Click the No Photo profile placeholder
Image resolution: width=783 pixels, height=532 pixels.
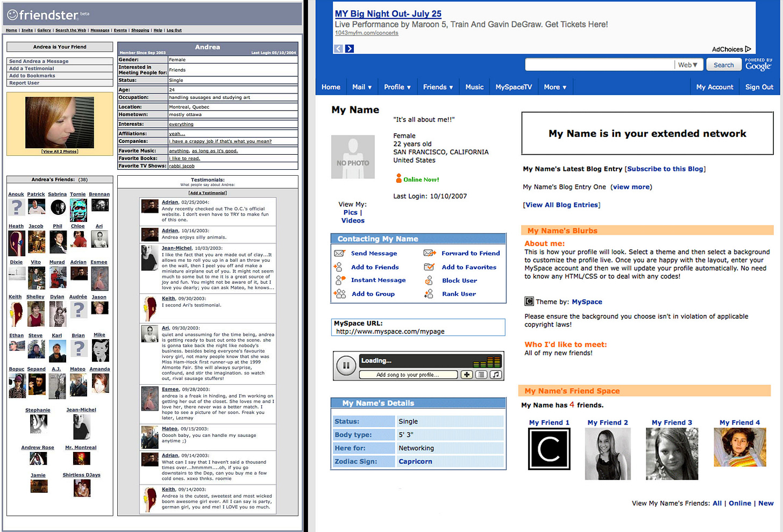point(353,157)
